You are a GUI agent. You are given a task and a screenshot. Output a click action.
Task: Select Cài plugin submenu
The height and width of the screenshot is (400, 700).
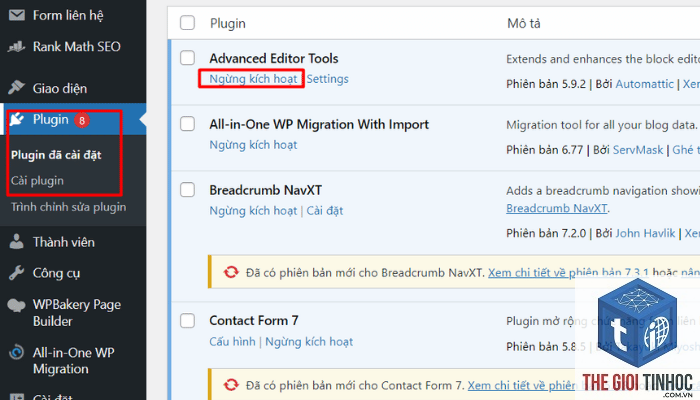point(38,181)
